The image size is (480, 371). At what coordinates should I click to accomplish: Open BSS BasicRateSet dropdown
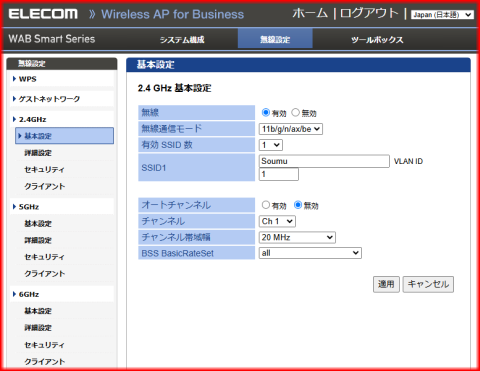(310, 253)
